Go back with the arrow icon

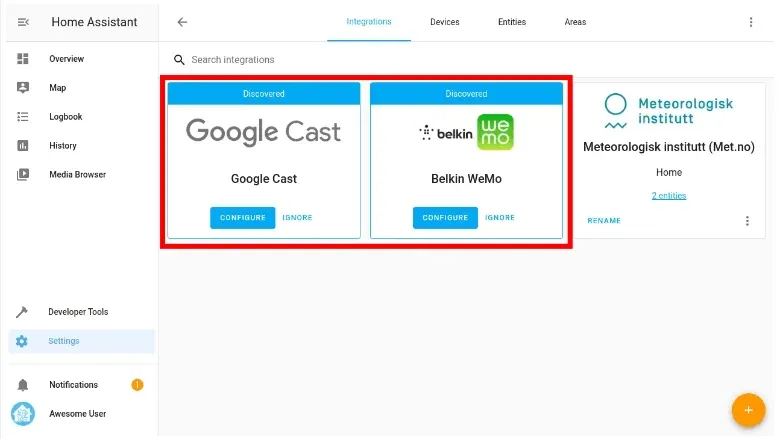click(182, 22)
